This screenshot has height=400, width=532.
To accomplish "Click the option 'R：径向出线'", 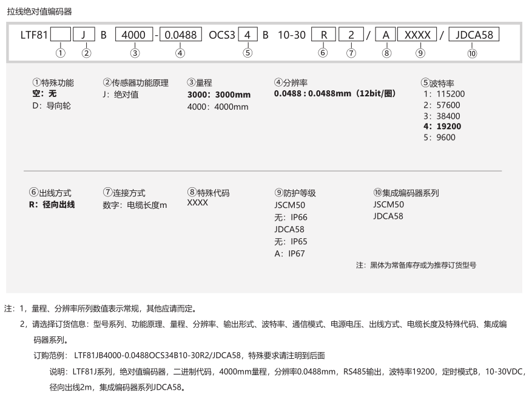I will [52, 204].
